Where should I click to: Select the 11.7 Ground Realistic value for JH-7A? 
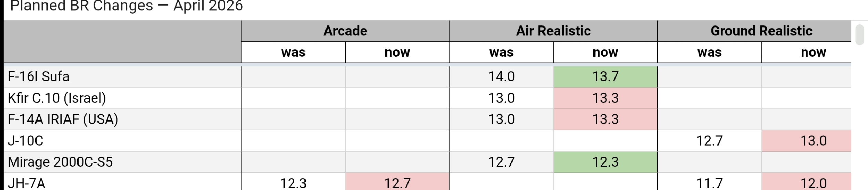709,183
